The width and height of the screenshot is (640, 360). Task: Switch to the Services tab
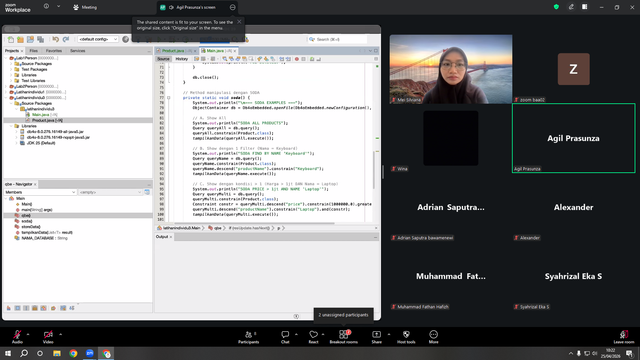[78, 51]
